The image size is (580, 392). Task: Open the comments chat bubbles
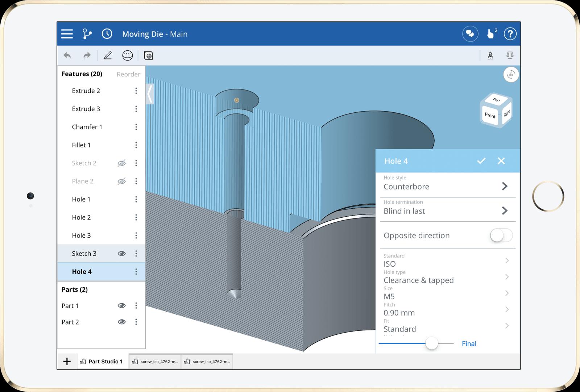(x=470, y=34)
